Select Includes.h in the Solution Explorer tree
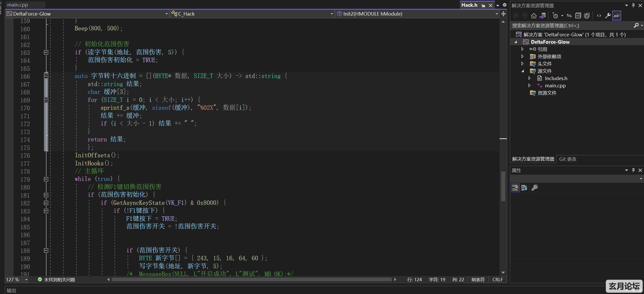This screenshot has width=644, height=294. (x=556, y=78)
